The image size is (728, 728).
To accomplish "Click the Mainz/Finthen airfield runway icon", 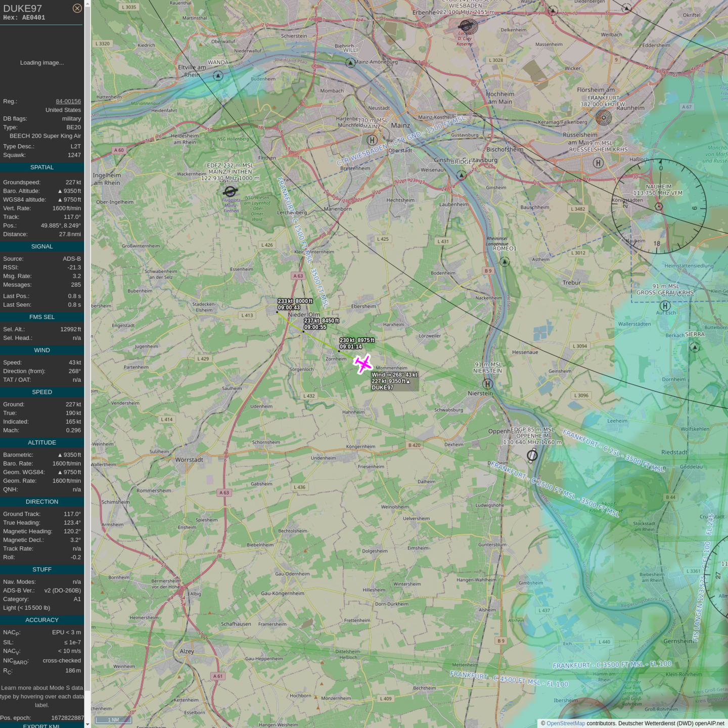I will [230, 191].
